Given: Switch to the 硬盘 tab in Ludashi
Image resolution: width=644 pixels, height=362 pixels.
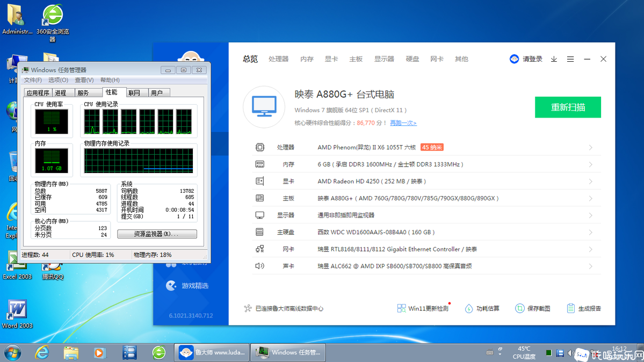Looking at the screenshot, I should pos(413,59).
